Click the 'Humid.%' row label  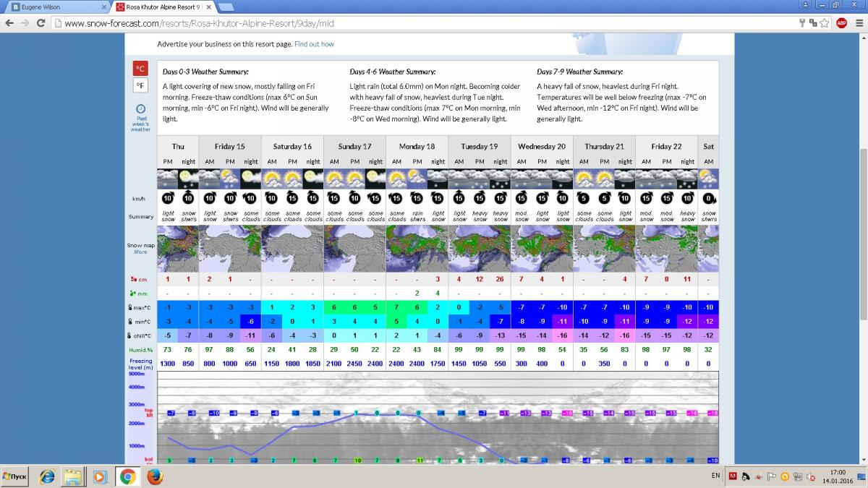click(140, 349)
